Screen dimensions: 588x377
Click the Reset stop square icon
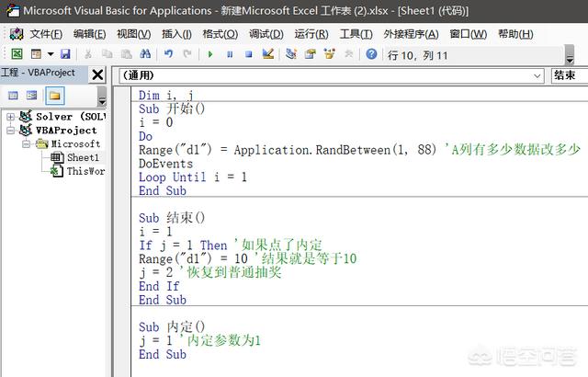pos(248,54)
